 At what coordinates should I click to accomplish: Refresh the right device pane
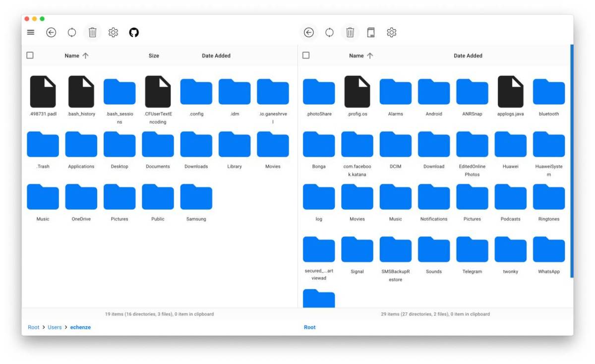point(329,32)
